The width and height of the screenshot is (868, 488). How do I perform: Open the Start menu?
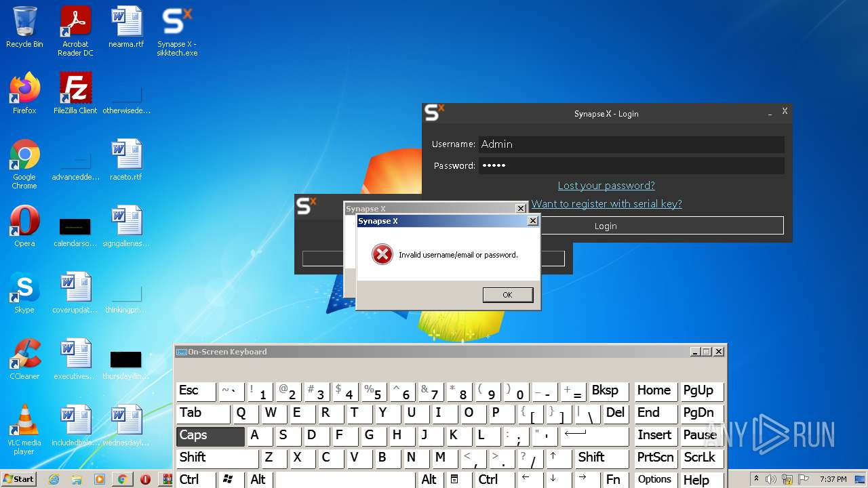coord(19,479)
